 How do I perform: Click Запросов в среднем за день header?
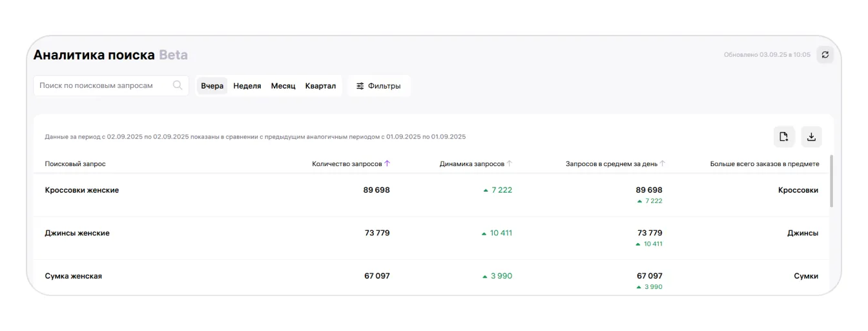pyautogui.click(x=612, y=164)
